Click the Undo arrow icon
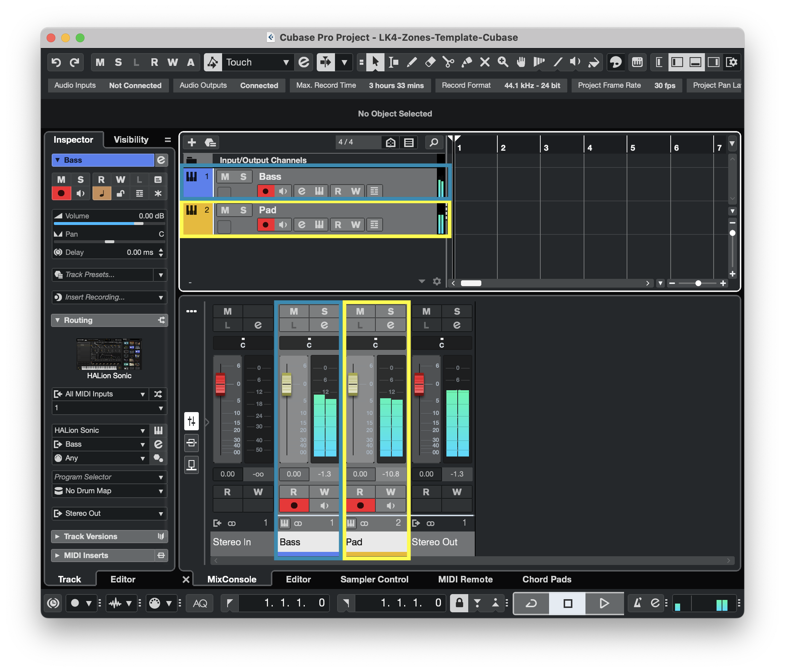 [x=56, y=62]
